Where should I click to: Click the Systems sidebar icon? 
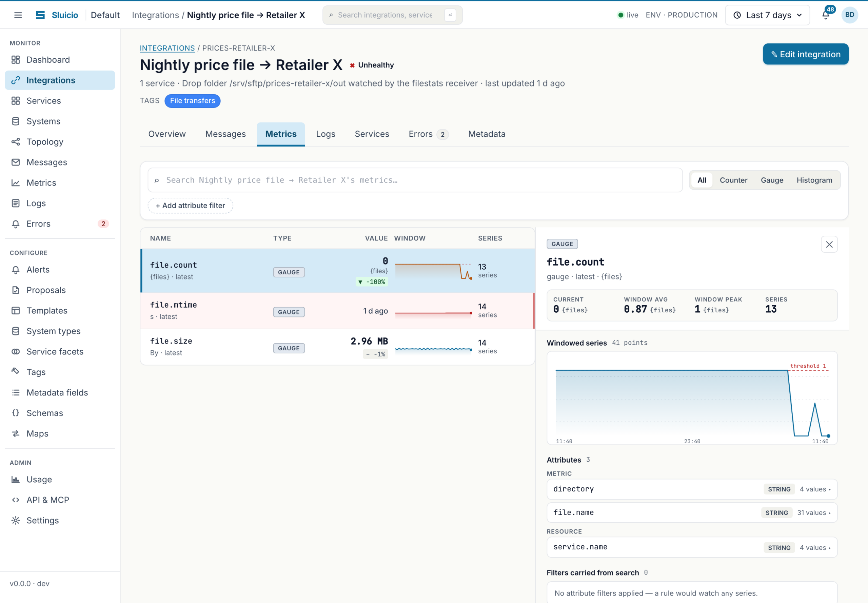pyautogui.click(x=16, y=121)
